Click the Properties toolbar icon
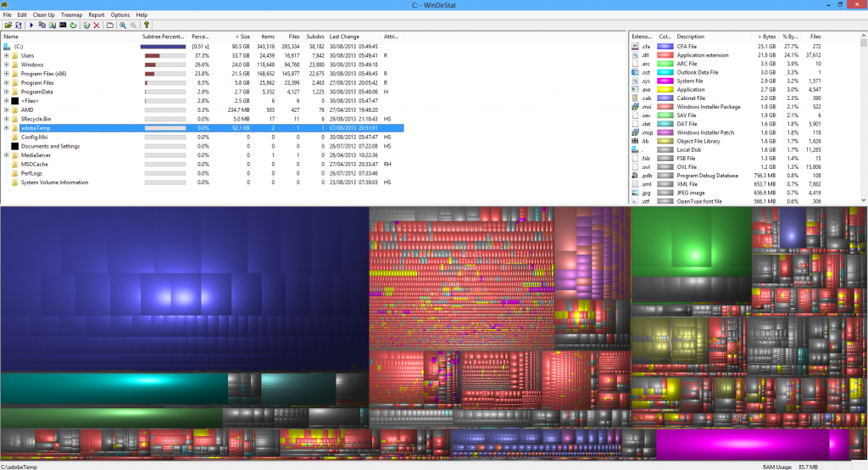The height and width of the screenshot is (470, 868). point(110,25)
